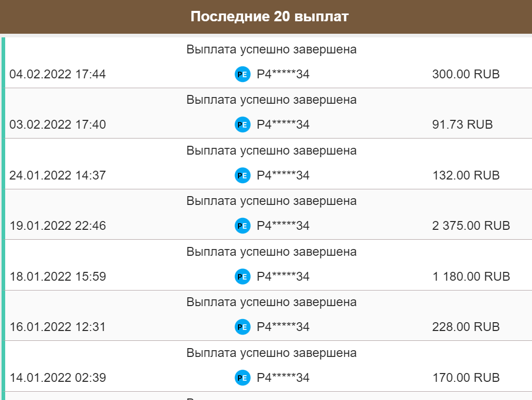Viewport: 532px width, 400px height.
Task: Click the date 16.01.2022 12:31
Action: pyautogui.click(x=58, y=327)
